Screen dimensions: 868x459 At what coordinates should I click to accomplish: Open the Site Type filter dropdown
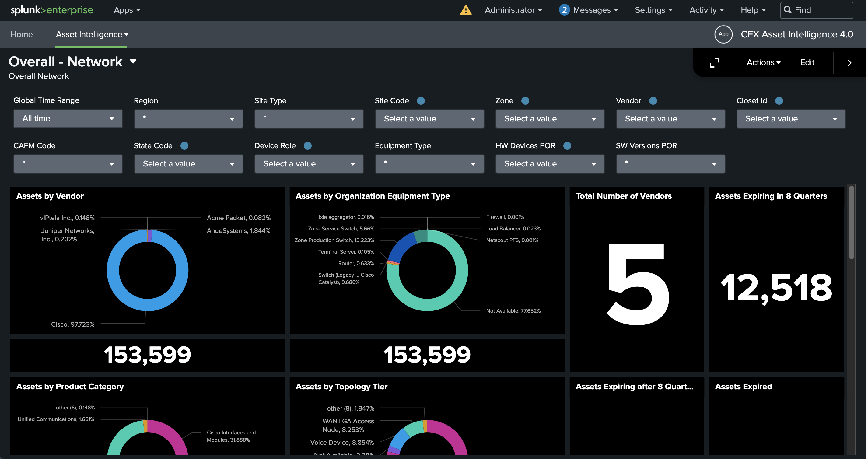(x=309, y=119)
